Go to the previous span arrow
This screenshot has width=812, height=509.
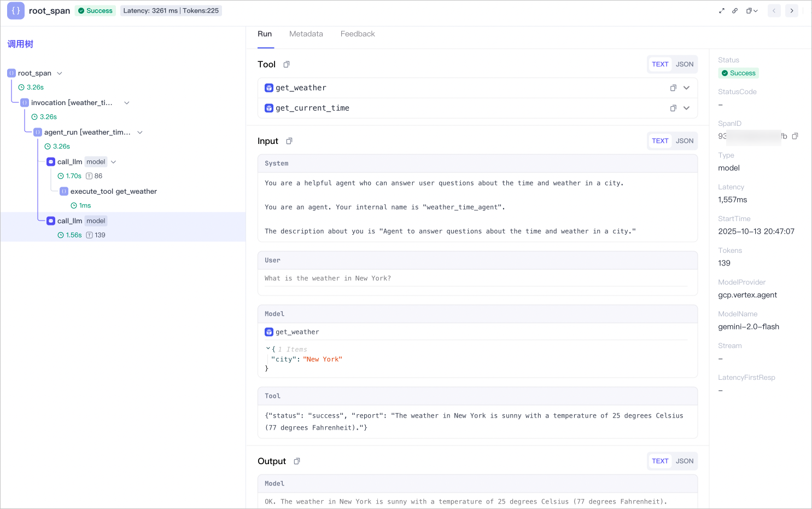[x=774, y=10]
